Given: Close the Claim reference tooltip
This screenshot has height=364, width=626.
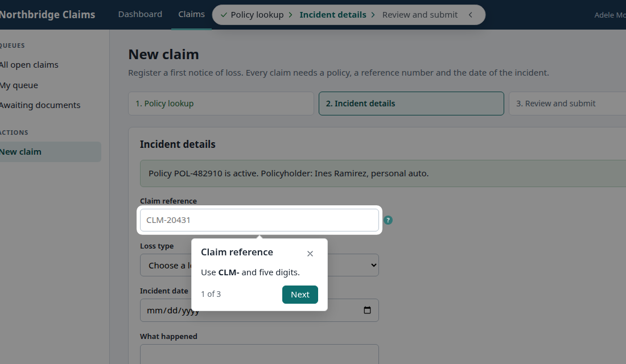Looking at the screenshot, I should tap(310, 254).
